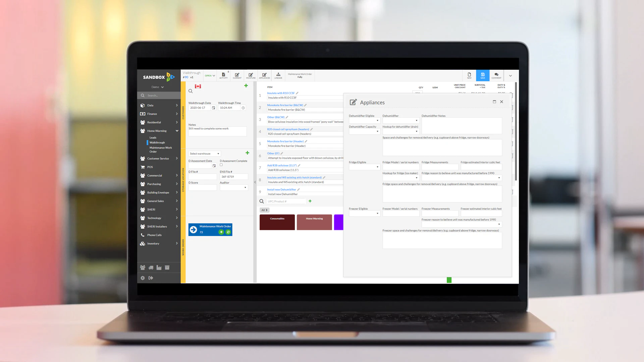Open the Activity toolbar icon
This screenshot has width=644, height=362.
click(223, 75)
